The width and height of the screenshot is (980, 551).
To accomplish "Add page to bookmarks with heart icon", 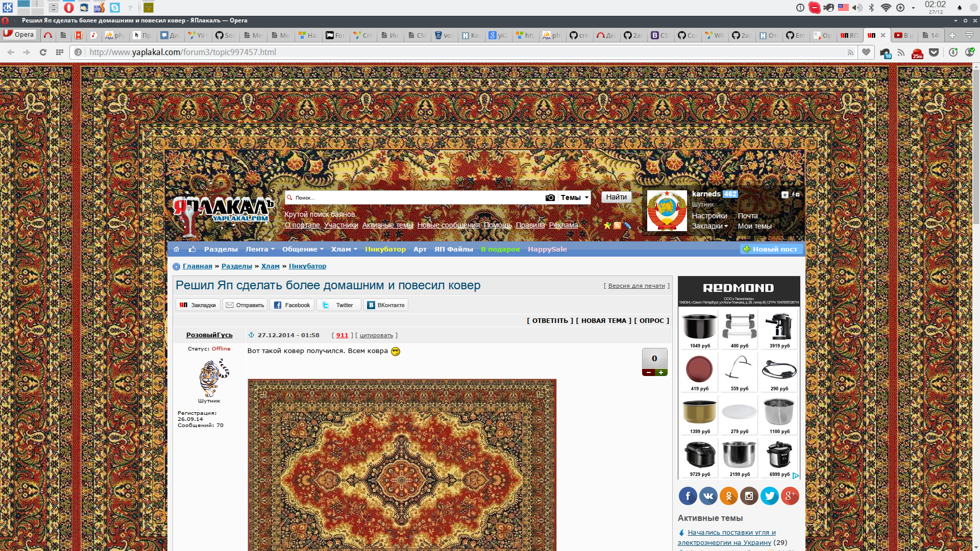I will [866, 52].
